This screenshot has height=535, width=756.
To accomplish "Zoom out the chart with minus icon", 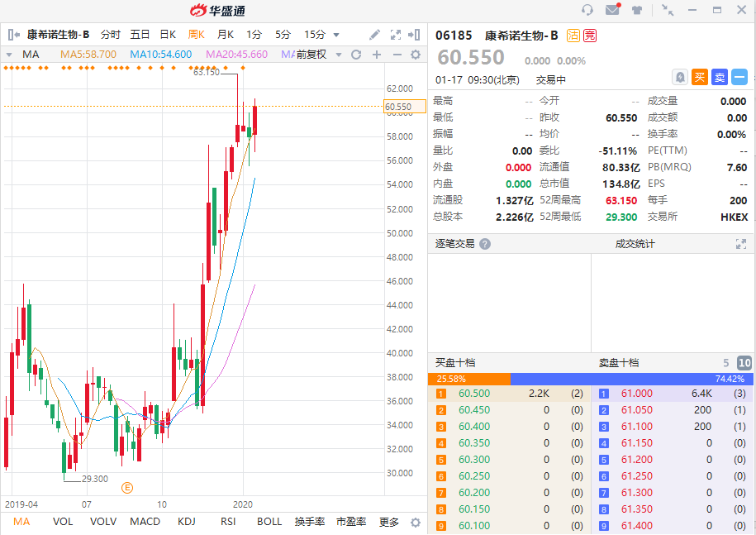I will point(397,55).
